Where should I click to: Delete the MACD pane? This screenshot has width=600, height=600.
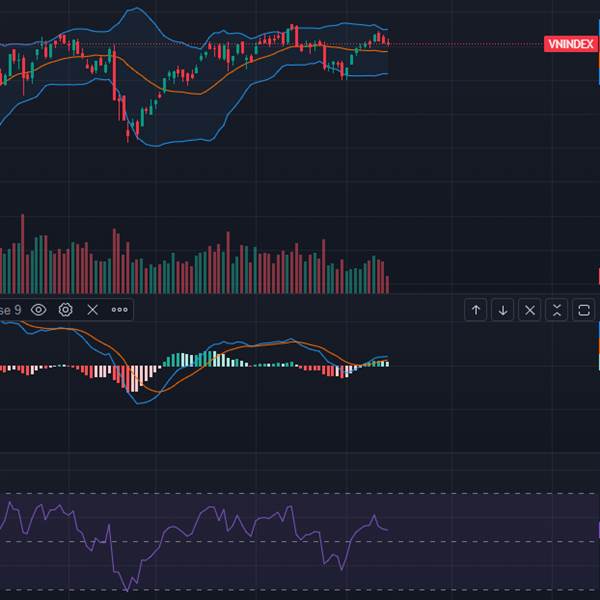pyautogui.click(x=530, y=310)
